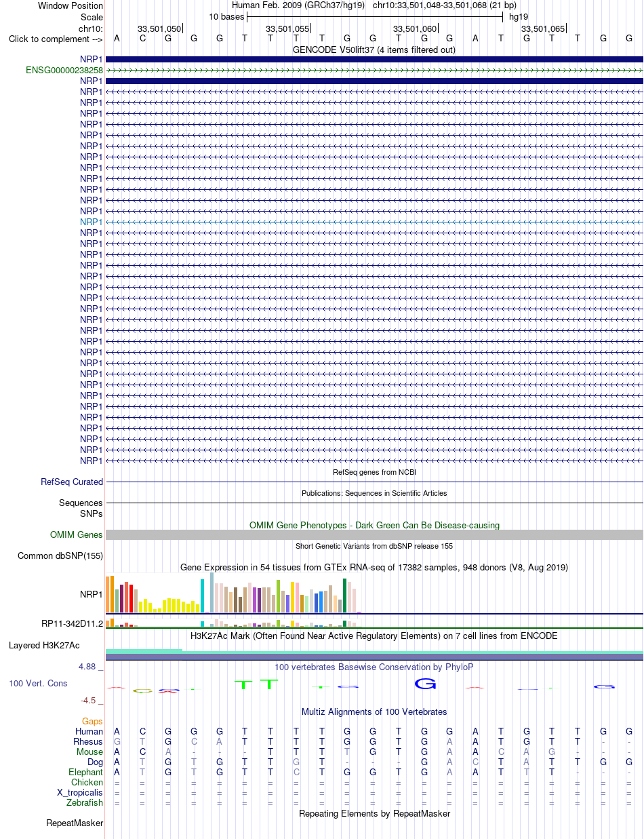Click the '10 bases' scale bar label

pos(226,17)
